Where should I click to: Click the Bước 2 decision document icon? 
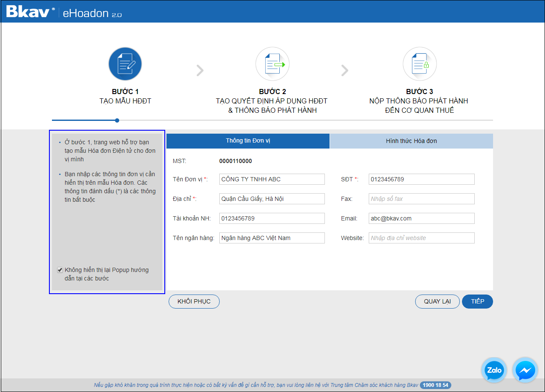pos(272,64)
